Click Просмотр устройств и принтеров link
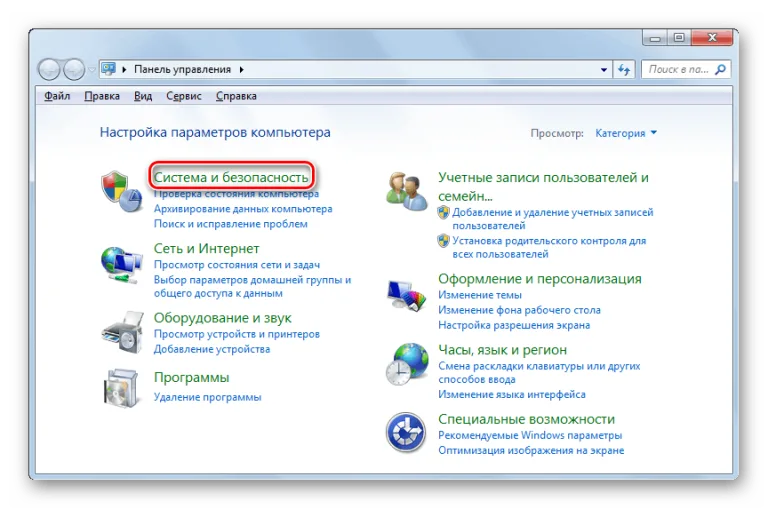The width and height of the screenshot is (768, 509). [237, 334]
